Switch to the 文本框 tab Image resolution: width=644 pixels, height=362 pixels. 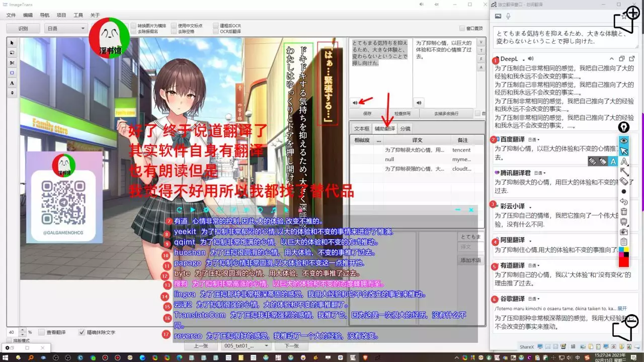(361, 128)
